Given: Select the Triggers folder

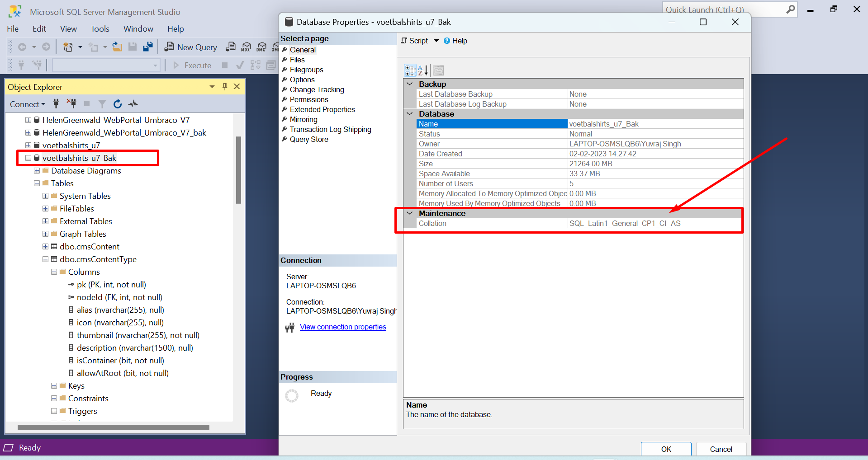Looking at the screenshot, I should pyautogui.click(x=82, y=411).
